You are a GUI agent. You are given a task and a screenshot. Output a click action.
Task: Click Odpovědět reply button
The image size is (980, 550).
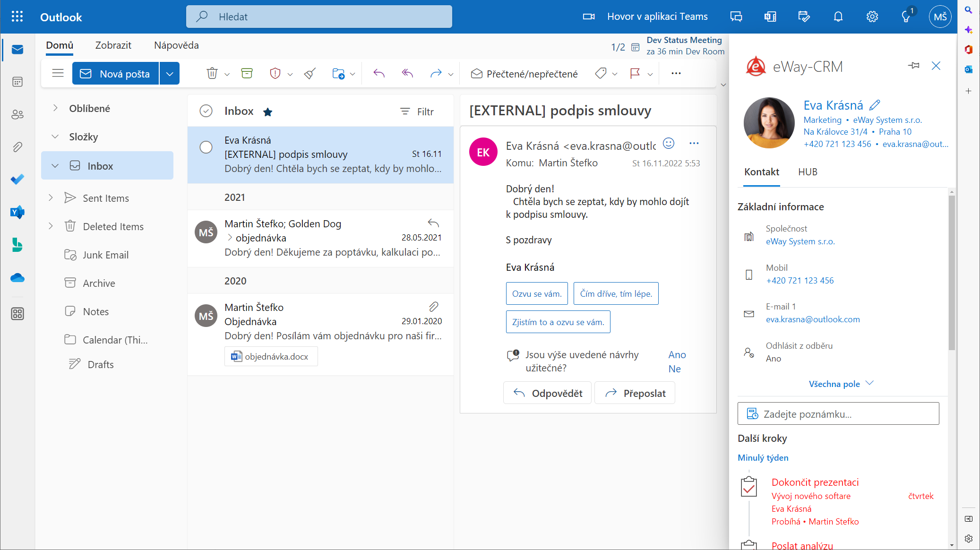coord(547,393)
